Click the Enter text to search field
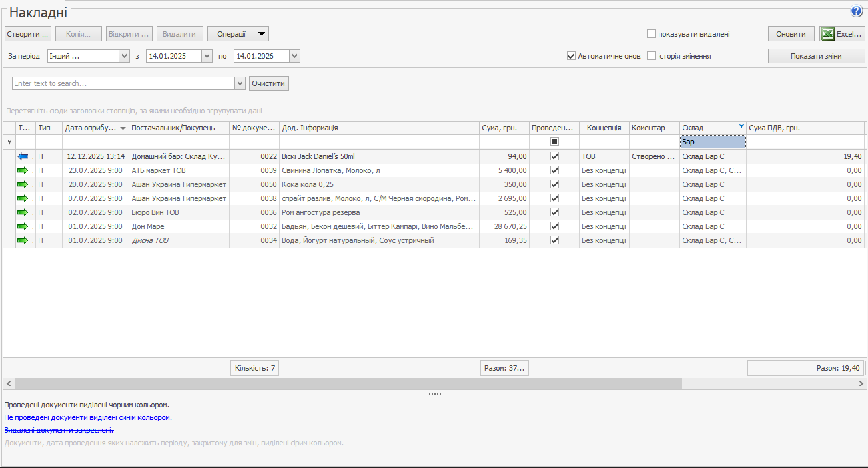 (123, 83)
